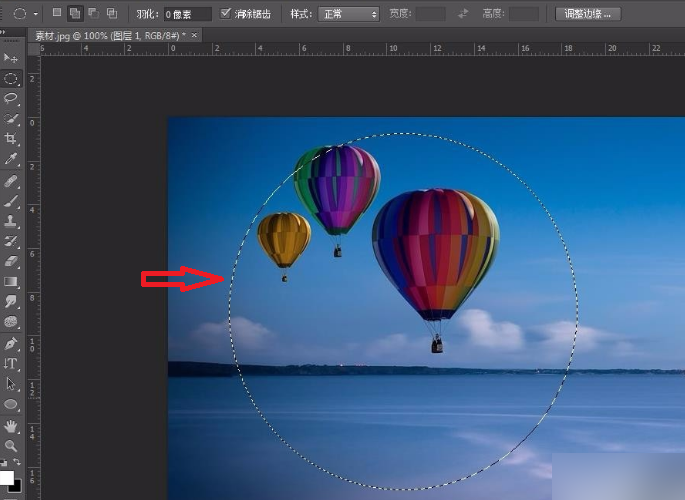Switch to the 素材.jpg document tab
The height and width of the screenshot is (500, 685).
pyautogui.click(x=110, y=35)
